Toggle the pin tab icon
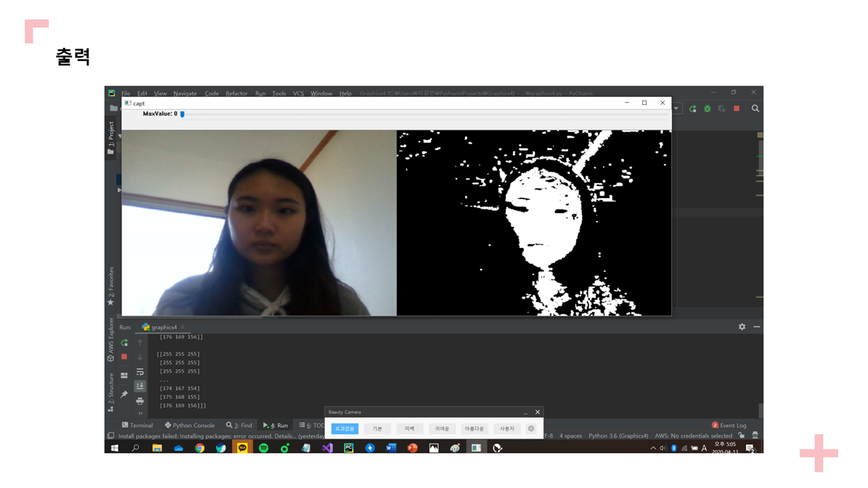The width and height of the screenshot is (868, 488). [x=124, y=394]
